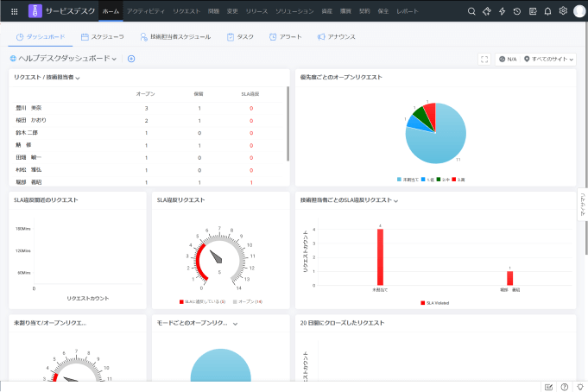
Task: Click the red SLA legend swatch under gauge
Action: coord(181,301)
